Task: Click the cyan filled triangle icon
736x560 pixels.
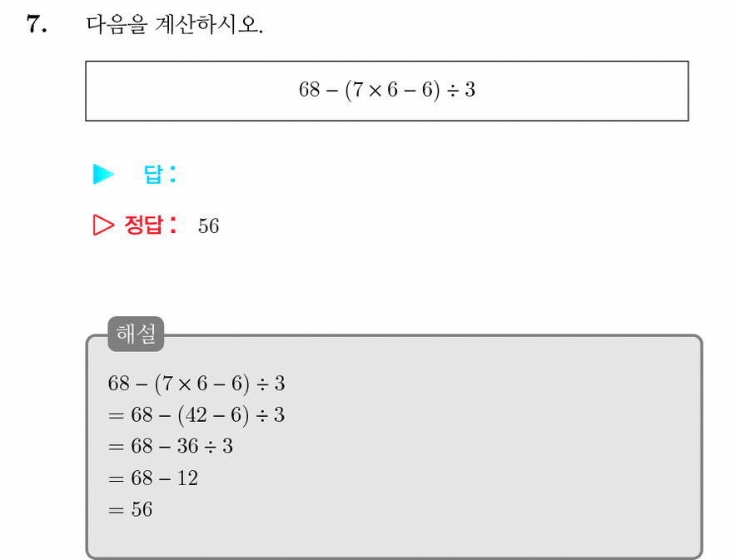Action: [x=103, y=174]
